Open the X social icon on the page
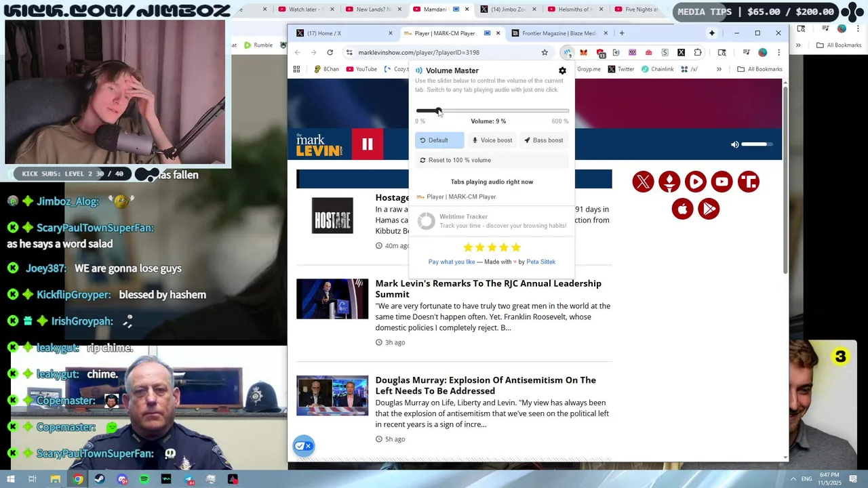Image resolution: width=868 pixels, height=488 pixels. (643, 182)
